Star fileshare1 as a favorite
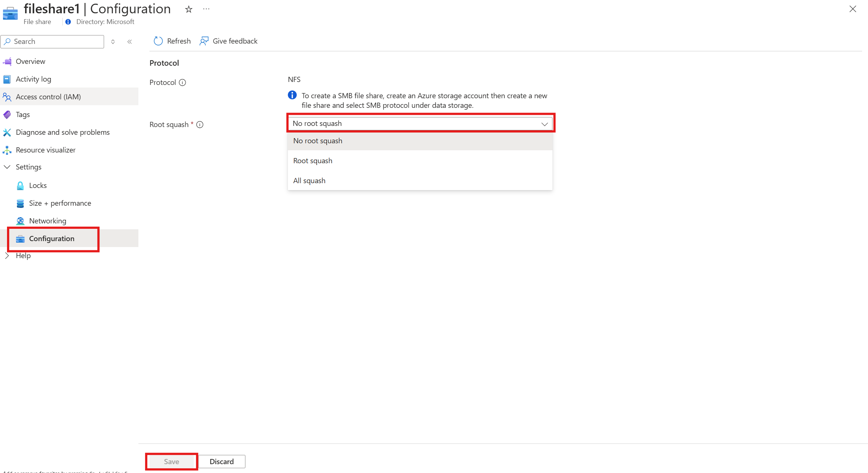The height and width of the screenshot is (473, 868). click(x=189, y=9)
